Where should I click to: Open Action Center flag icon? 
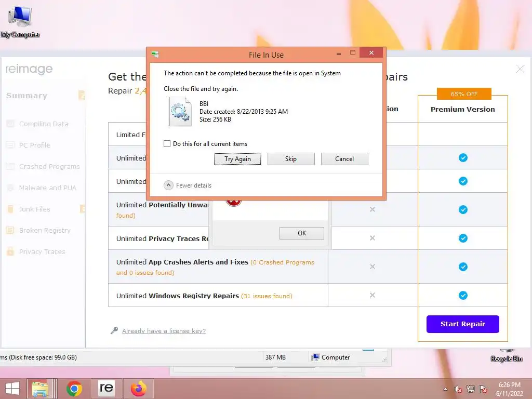(483, 389)
